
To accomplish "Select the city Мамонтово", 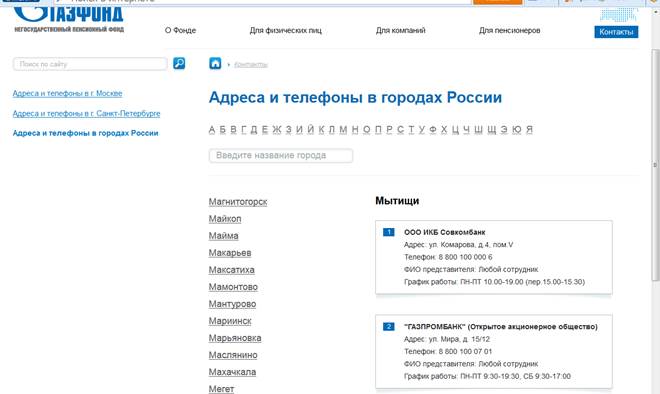I will click(233, 287).
